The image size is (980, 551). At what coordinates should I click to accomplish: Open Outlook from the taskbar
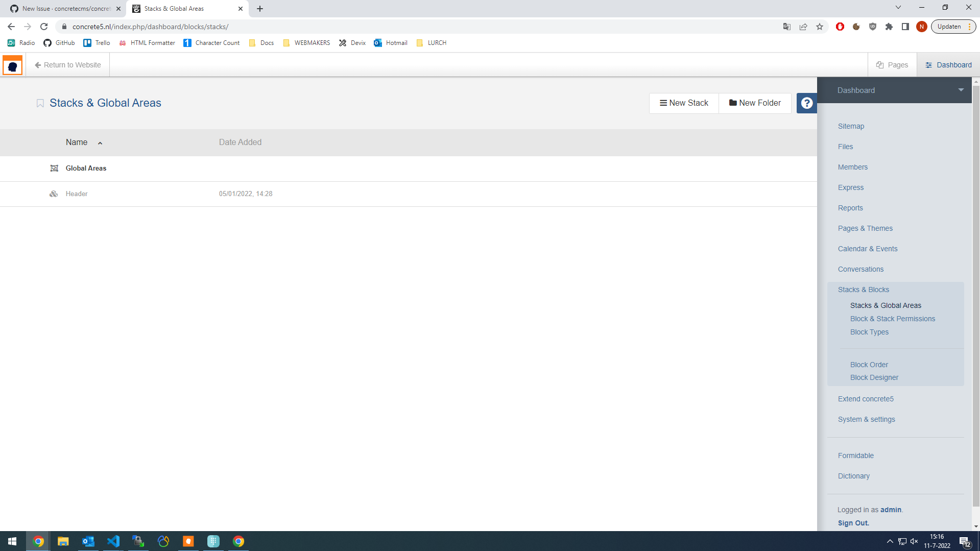[88, 541]
